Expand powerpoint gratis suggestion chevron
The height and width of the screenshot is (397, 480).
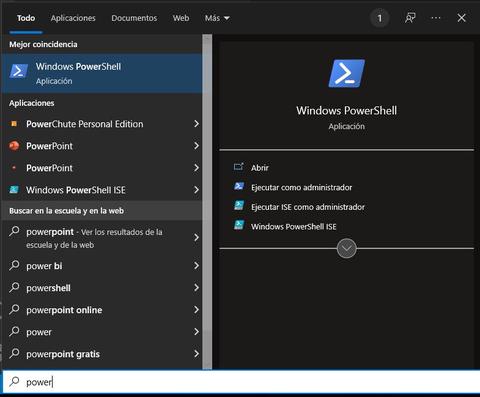[196, 354]
